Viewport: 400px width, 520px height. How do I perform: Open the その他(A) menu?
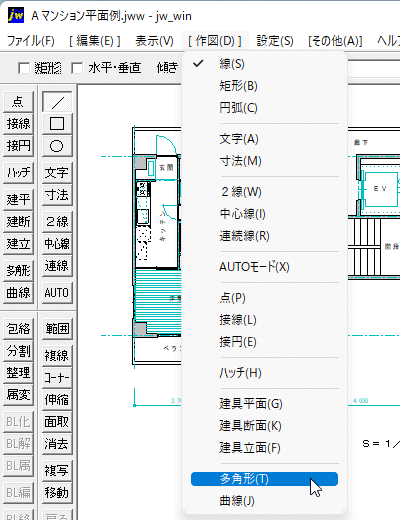(335, 41)
